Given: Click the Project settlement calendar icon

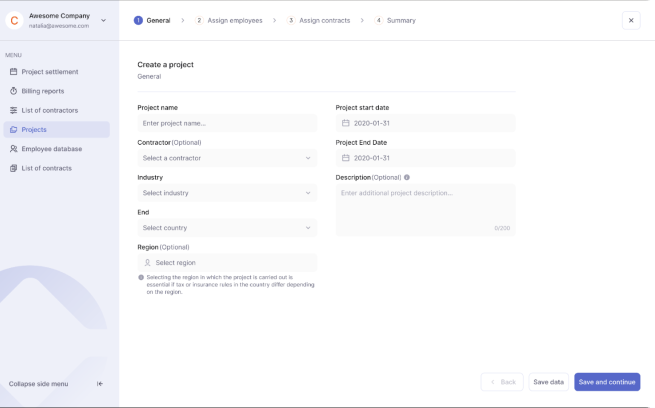Looking at the screenshot, I should click(13, 72).
